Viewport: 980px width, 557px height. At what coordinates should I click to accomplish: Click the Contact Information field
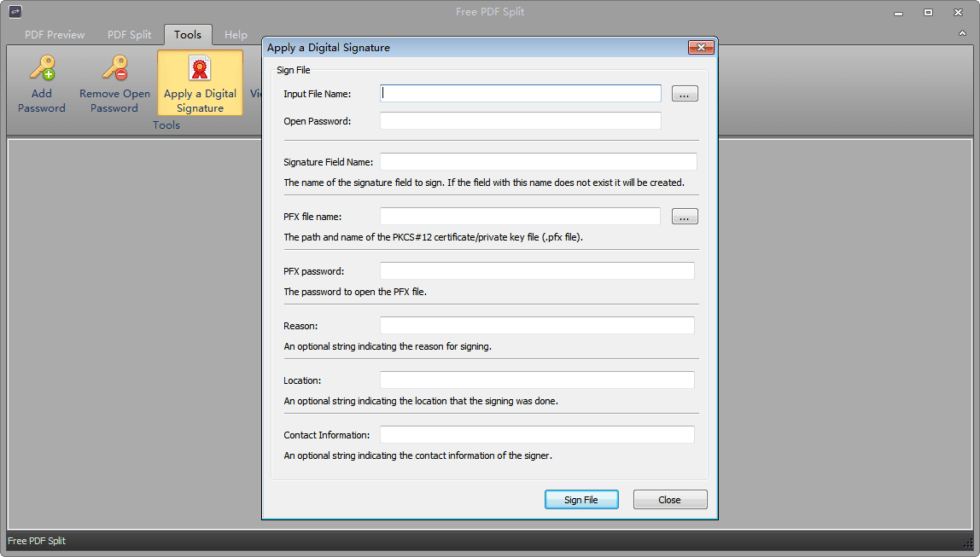tap(538, 435)
